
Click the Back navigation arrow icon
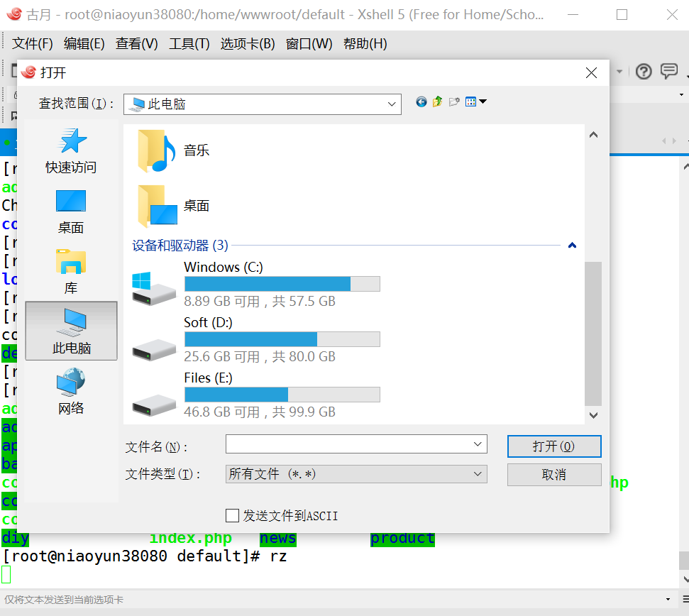(x=421, y=102)
